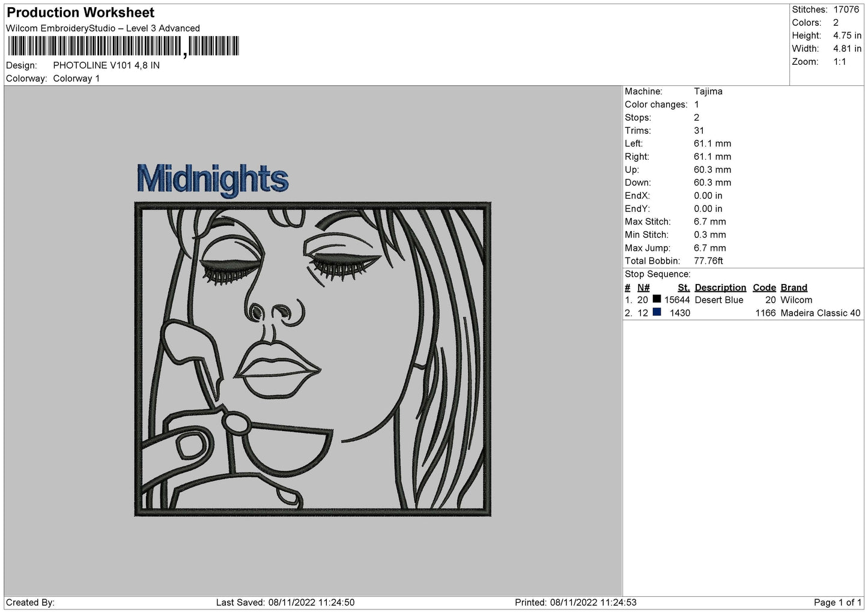This screenshot has width=868, height=613.
Task: Click the Colors value 2
Action: tap(836, 23)
